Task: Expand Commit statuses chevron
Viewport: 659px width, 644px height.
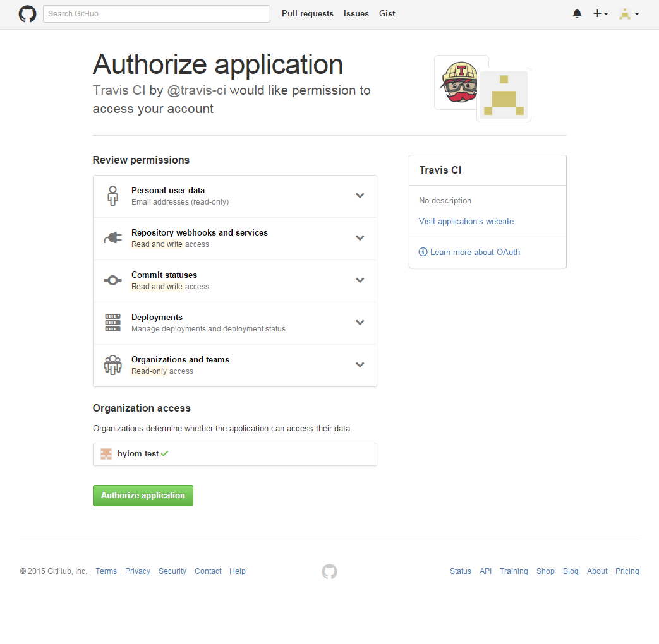Action: [x=360, y=280]
